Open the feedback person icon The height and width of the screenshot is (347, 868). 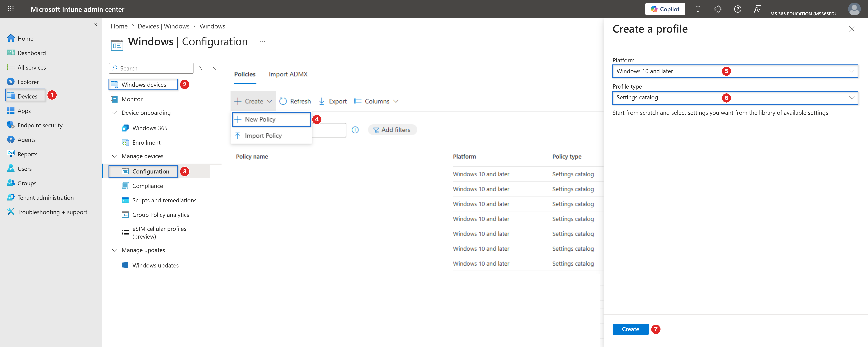pyautogui.click(x=758, y=9)
